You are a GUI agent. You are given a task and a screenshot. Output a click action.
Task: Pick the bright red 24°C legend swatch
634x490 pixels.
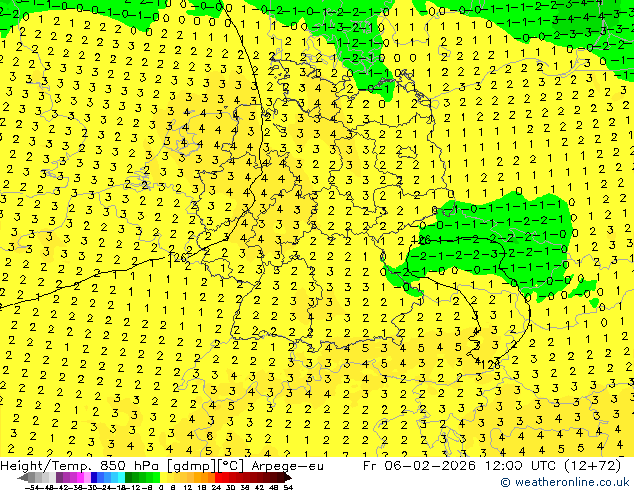point(218,477)
